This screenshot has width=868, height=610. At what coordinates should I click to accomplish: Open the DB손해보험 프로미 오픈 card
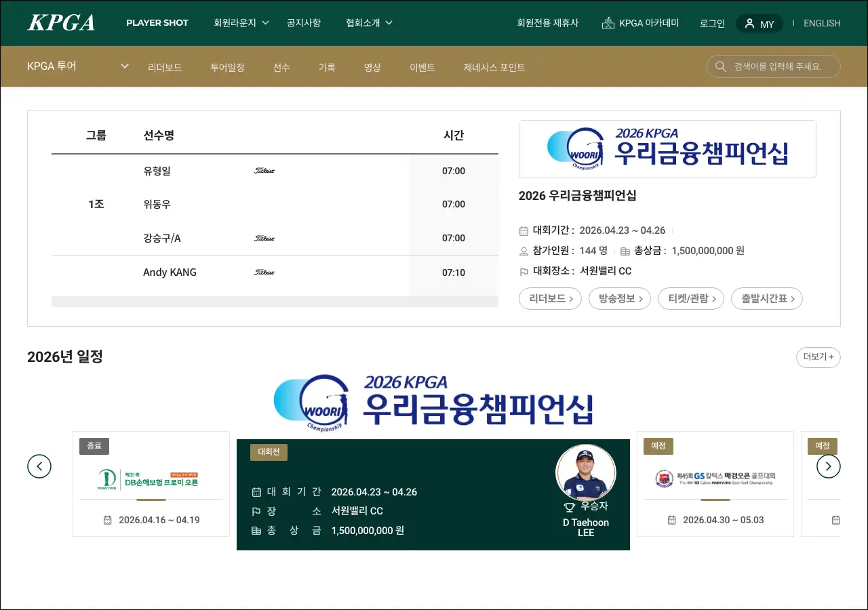pyautogui.click(x=151, y=484)
